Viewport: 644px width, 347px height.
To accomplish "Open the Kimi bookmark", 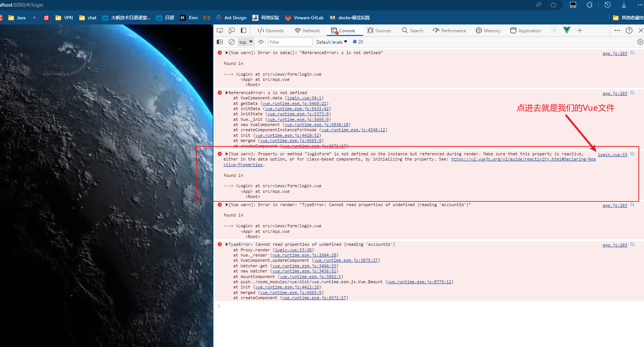I will (189, 17).
